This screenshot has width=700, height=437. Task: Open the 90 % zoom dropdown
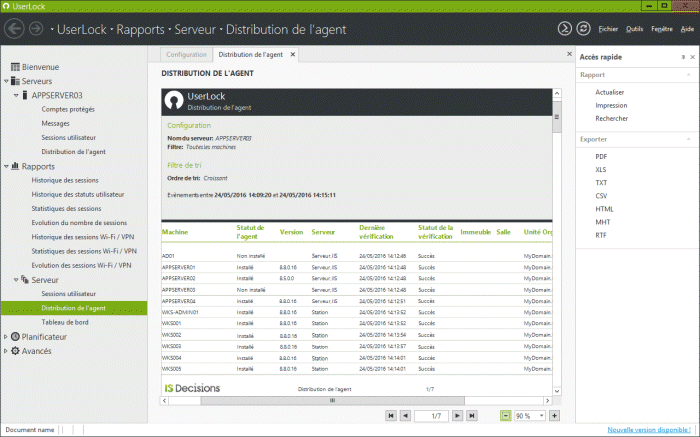point(542,416)
